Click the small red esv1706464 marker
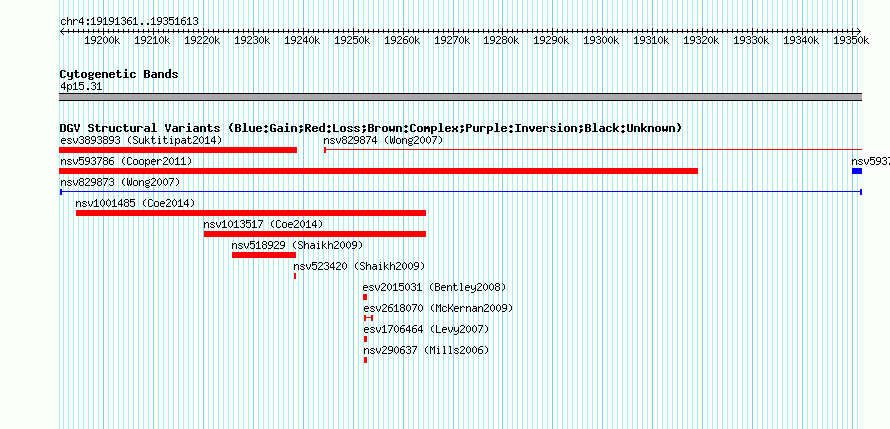The width and height of the screenshot is (890, 429). click(x=366, y=339)
